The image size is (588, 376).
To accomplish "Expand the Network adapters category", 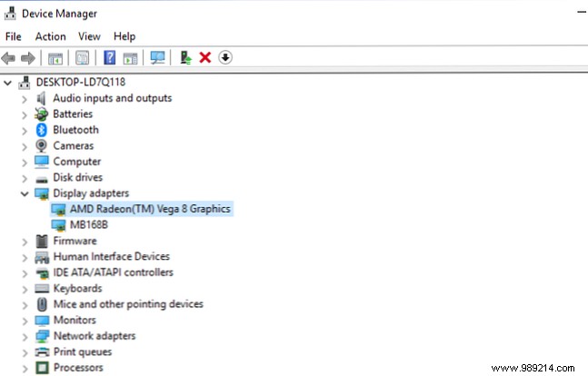I will coord(25,337).
